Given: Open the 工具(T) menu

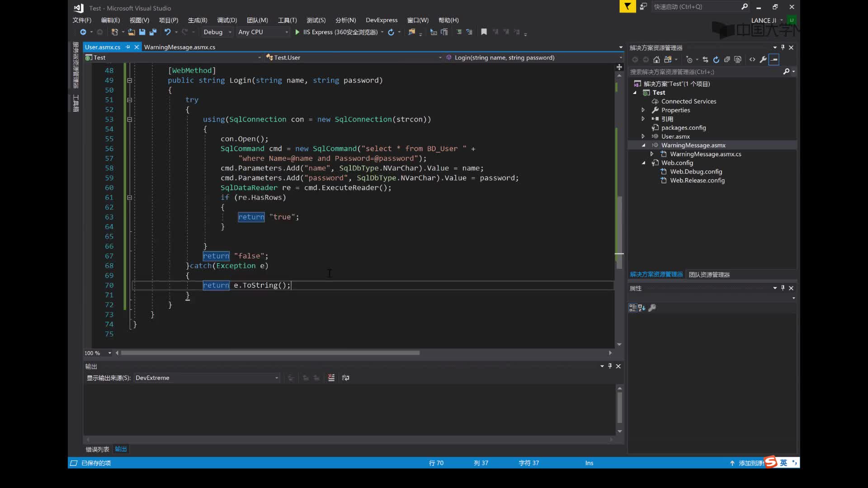Looking at the screenshot, I should pyautogui.click(x=288, y=20).
